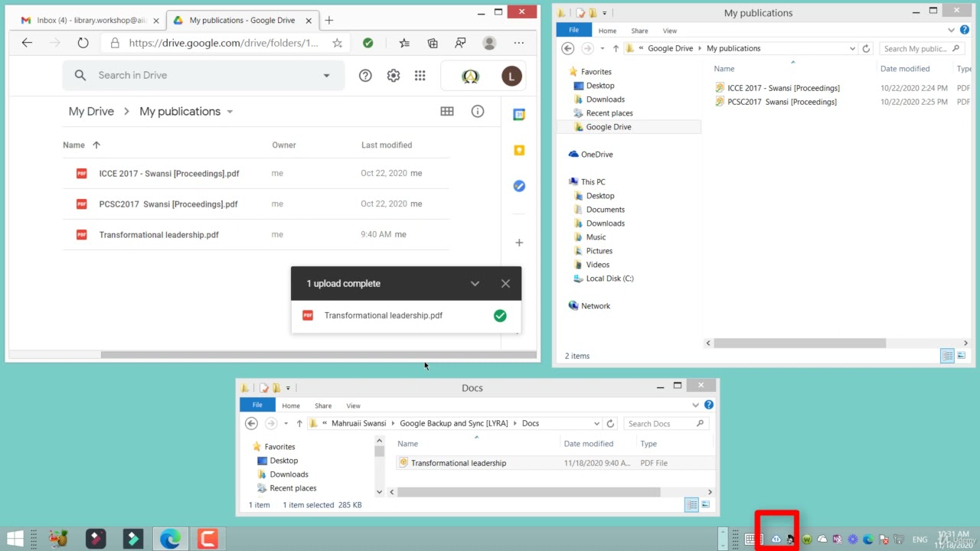Viewport: 980px width, 551px height.
Task: Open Microsoft Edge from the taskbar
Action: (x=170, y=539)
